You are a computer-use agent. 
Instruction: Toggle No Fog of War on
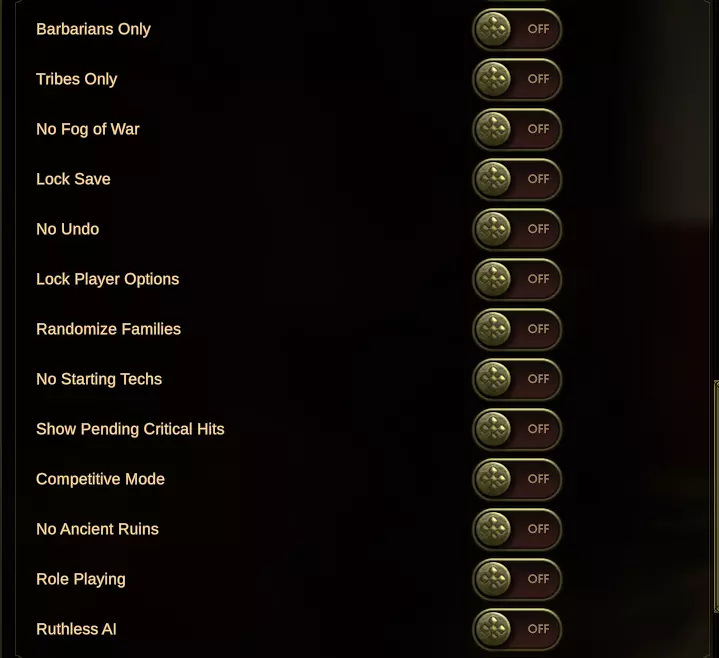click(517, 129)
